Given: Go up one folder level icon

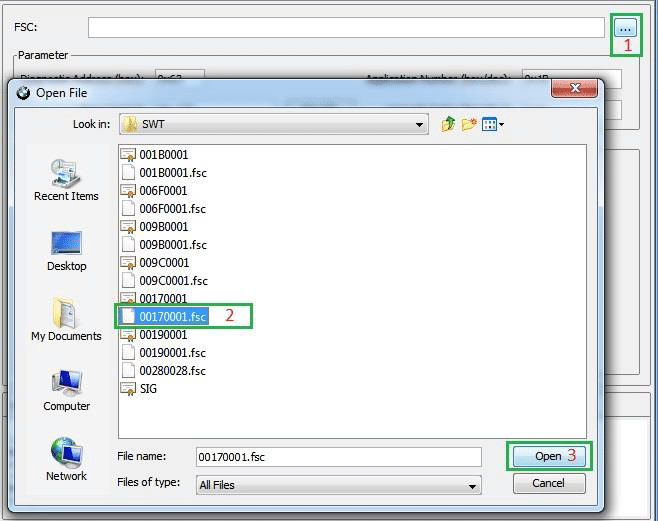Looking at the screenshot, I should 448,125.
